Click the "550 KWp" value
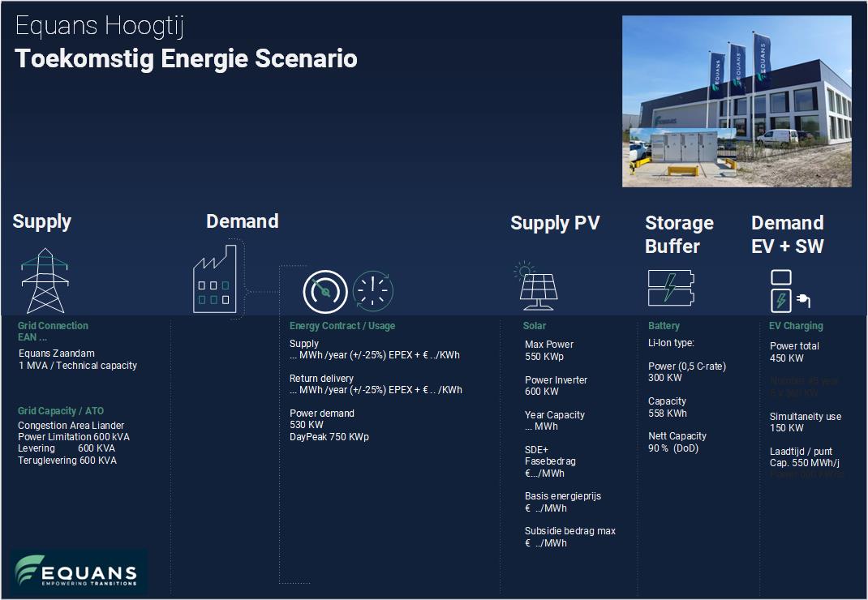The image size is (868, 600). point(544,357)
